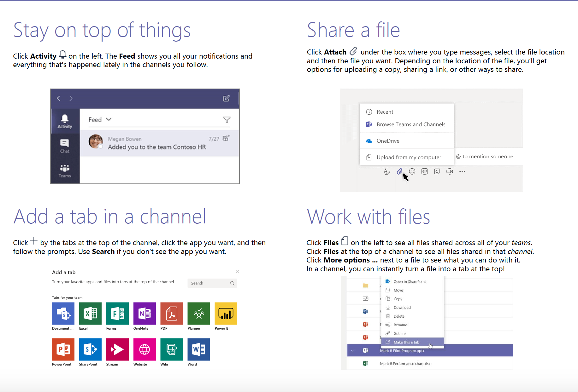
Task: Pick the Power BI app tile
Action: 226,314
